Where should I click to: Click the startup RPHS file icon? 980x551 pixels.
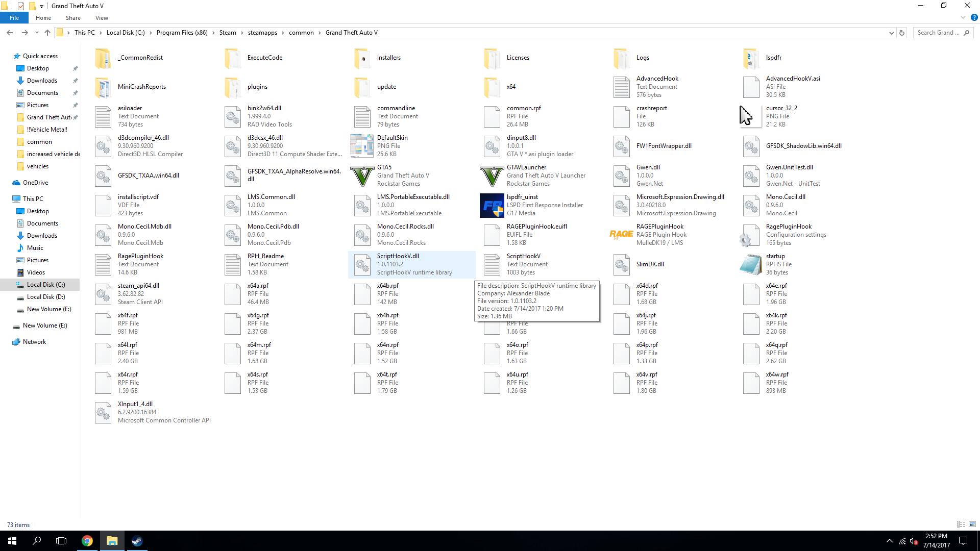(x=751, y=264)
